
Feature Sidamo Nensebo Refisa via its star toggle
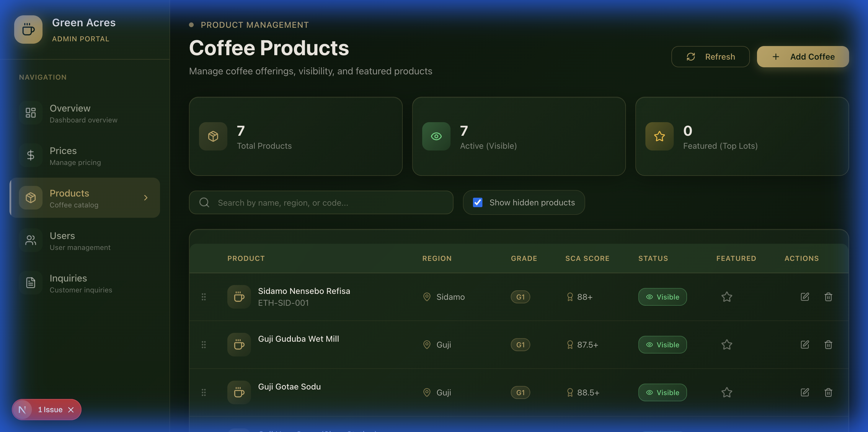(x=727, y=297)
